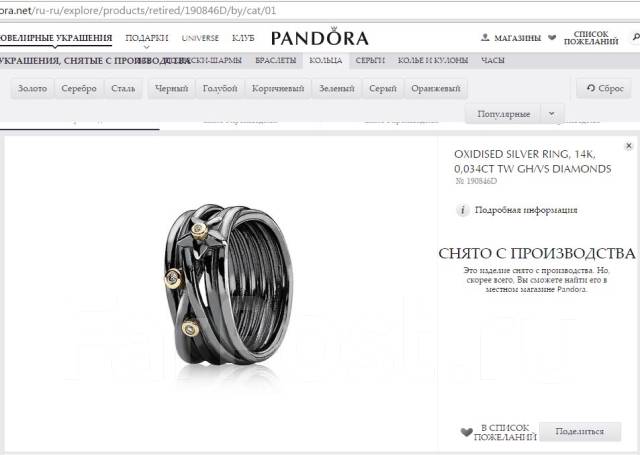The height and width of the screenshot is (455, 640).
Task: Open the БРАСЛЕТЫ category tab
Action: pyautogui.click(x=276, y=60)
